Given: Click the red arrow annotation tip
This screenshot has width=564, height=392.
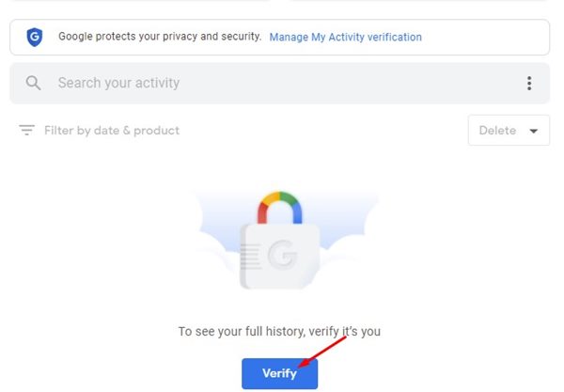Looking at the screenshot, I should tap(301, 366).
